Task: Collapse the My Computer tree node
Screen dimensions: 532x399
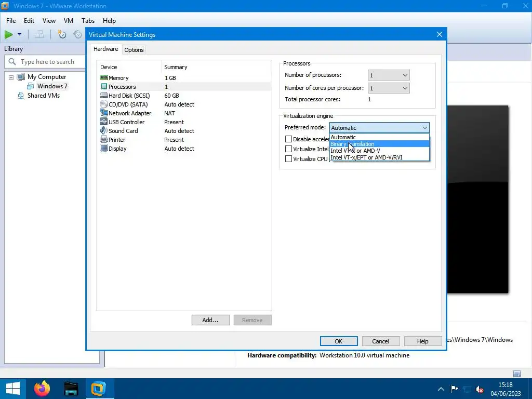Action: tap(11, 77)
